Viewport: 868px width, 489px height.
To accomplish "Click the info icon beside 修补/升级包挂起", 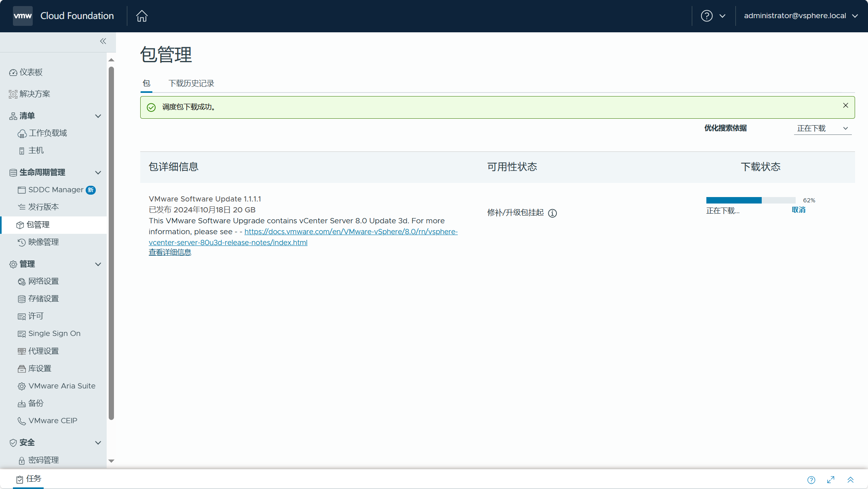I will [x=552, y=213].
